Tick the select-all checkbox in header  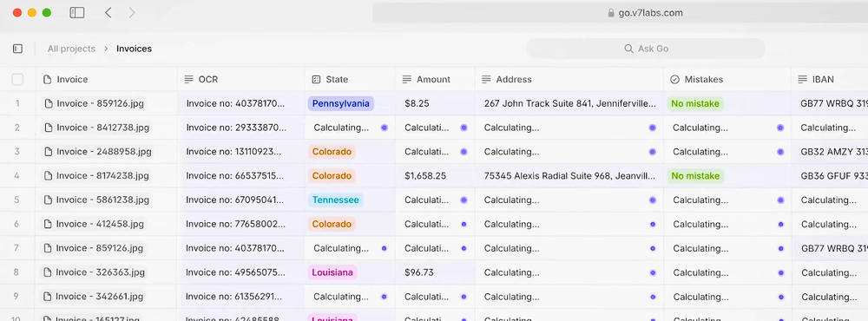17,80
